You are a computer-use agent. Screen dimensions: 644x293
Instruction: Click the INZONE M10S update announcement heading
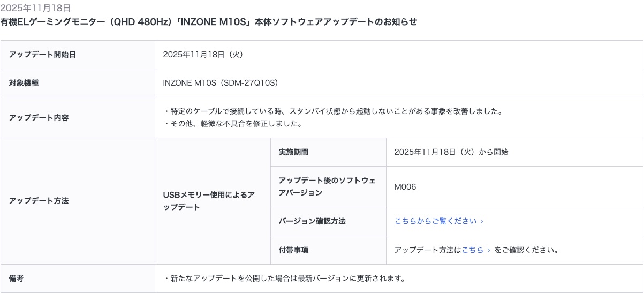tap(209, 22)
